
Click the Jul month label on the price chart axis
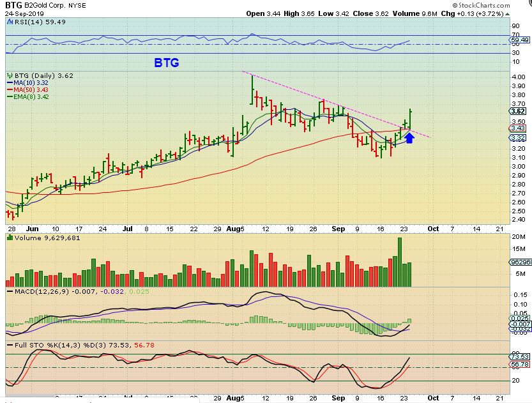[127, 229]
